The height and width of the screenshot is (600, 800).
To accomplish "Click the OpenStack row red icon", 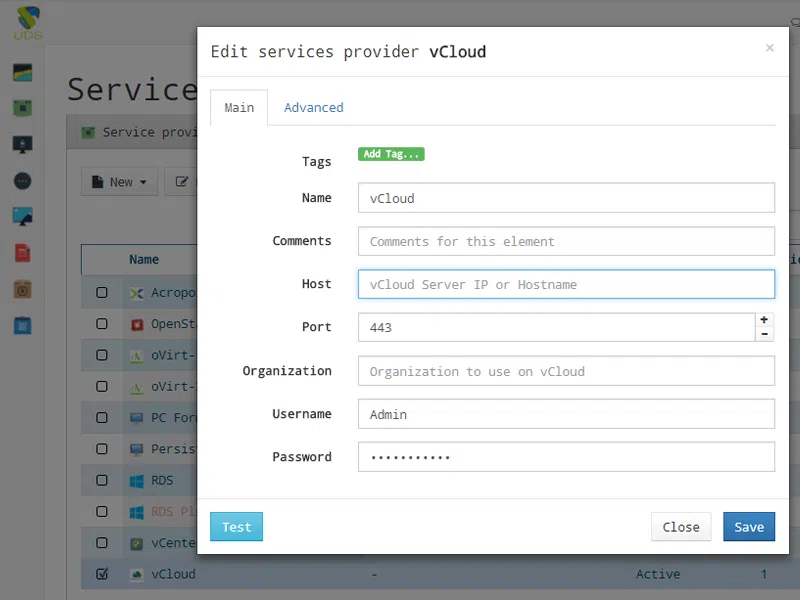I will (x=137, y=324).
